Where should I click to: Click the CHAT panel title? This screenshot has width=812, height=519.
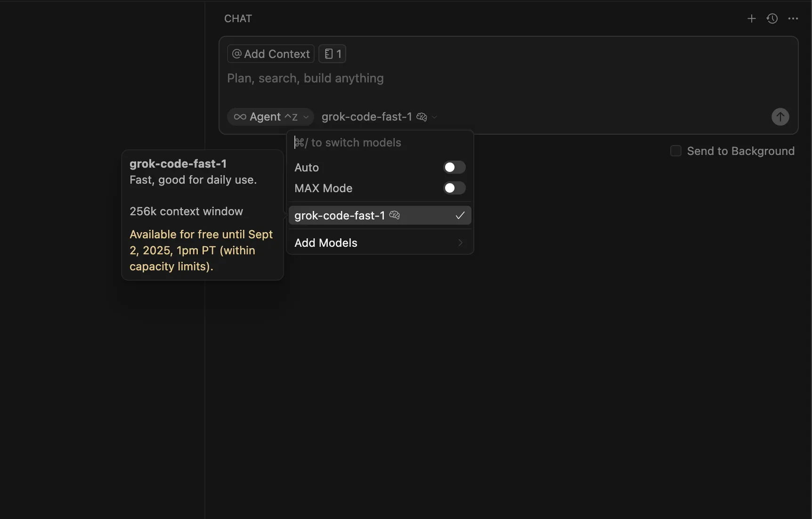coord(238,19)
